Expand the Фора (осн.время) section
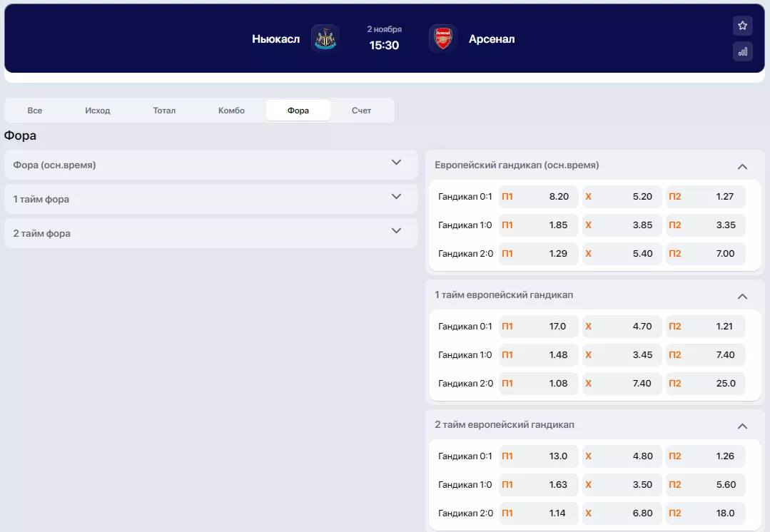The width and height of the screenshot is (770, 532). 396,163
